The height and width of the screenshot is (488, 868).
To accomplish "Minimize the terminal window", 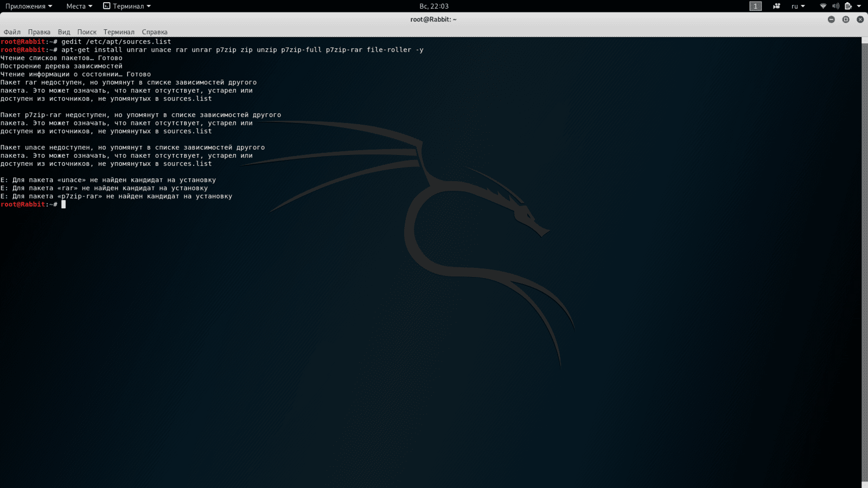I will tap(831, 20).
